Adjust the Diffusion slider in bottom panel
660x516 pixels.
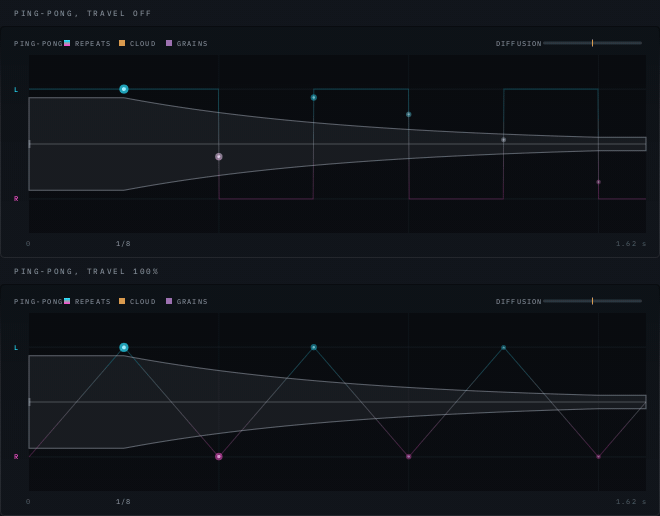tap(592, 301)
